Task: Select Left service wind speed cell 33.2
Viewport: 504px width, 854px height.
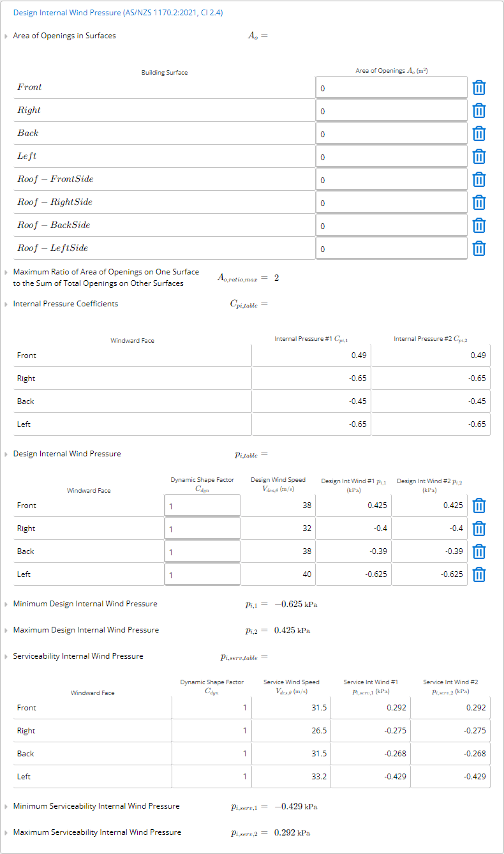Action: pos(292,777)
